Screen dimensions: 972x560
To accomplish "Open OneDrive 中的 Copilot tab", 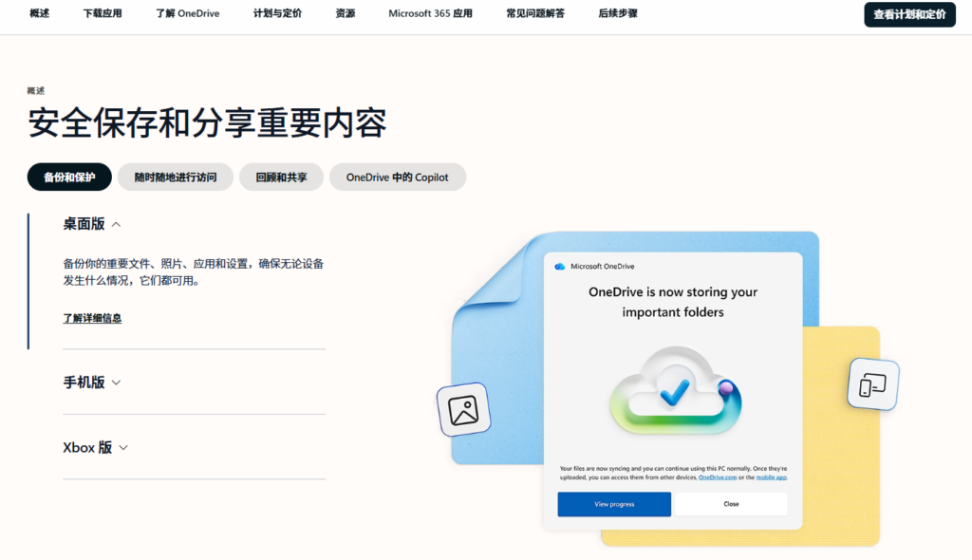I will click(398, 177).
